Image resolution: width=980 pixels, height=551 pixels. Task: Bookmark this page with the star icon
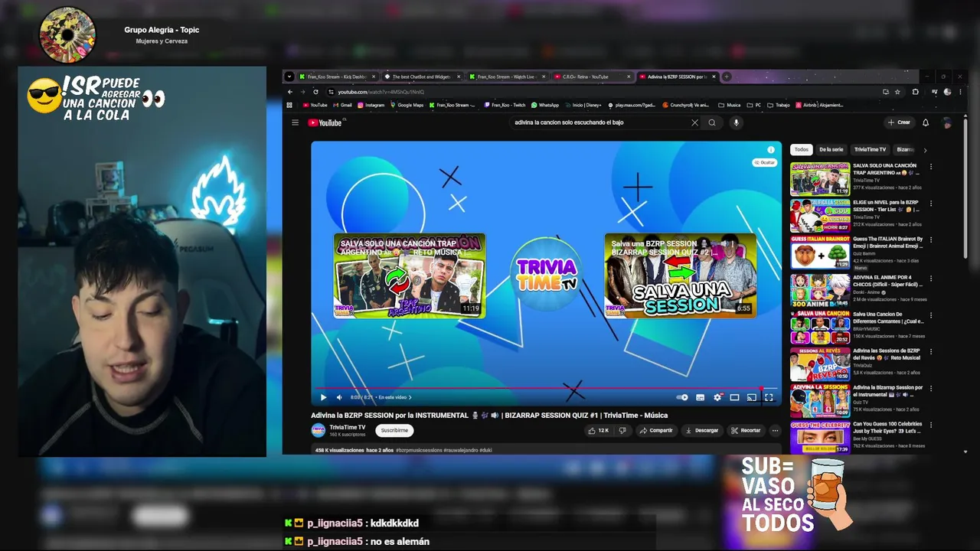click(897, 92)
